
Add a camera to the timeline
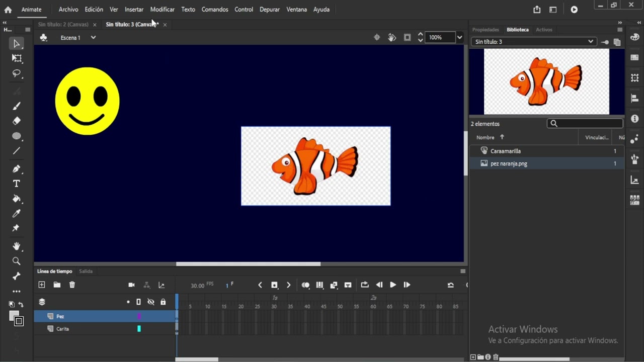131,285
